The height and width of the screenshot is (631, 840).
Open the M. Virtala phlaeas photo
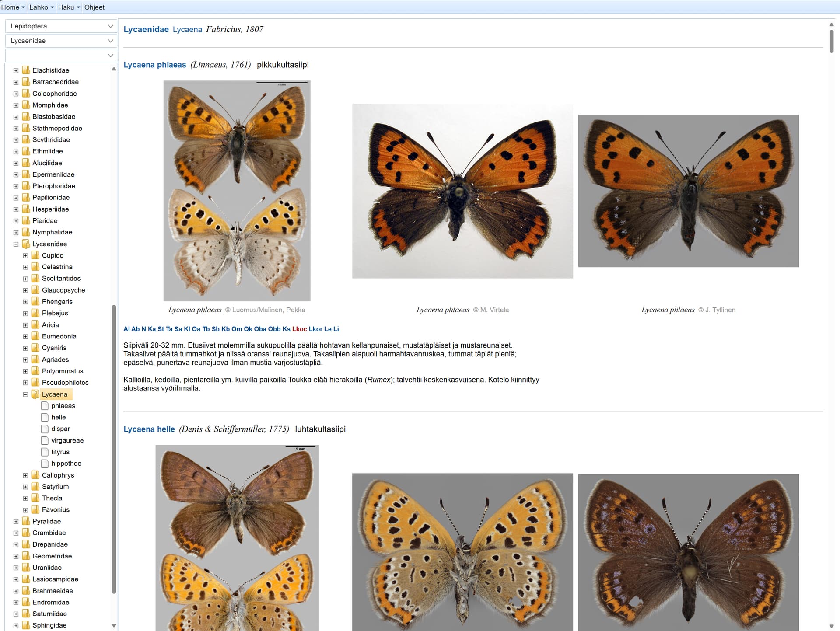pyautogui.click(x=462, y=191)
